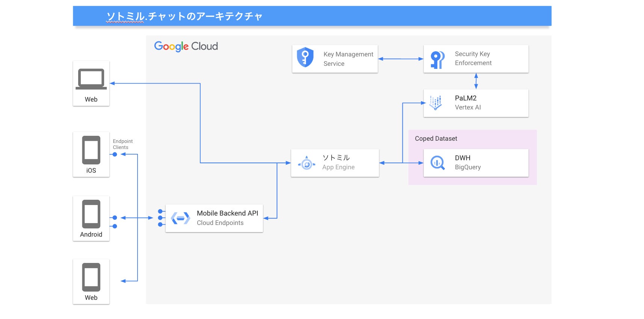Screen dimensions: 644x319
Task: Click the "DWH" label
Action: click(463, 158)
